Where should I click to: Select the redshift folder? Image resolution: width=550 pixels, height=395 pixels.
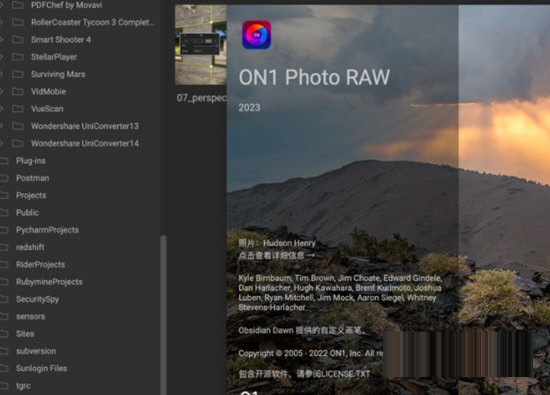[x=30, y=247]
